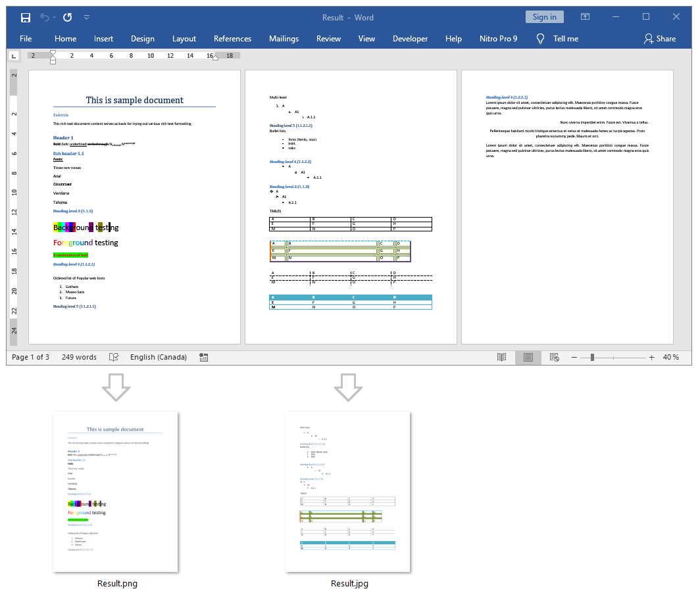Open spelling and grammar check icon
The image size is (700, 593).
tap(114, 357)
